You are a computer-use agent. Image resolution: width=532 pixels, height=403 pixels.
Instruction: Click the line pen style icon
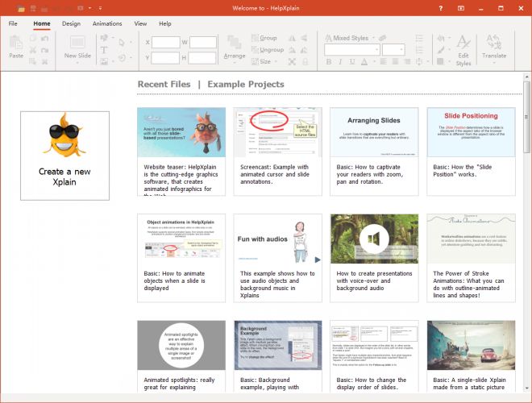tap(440, 50)
